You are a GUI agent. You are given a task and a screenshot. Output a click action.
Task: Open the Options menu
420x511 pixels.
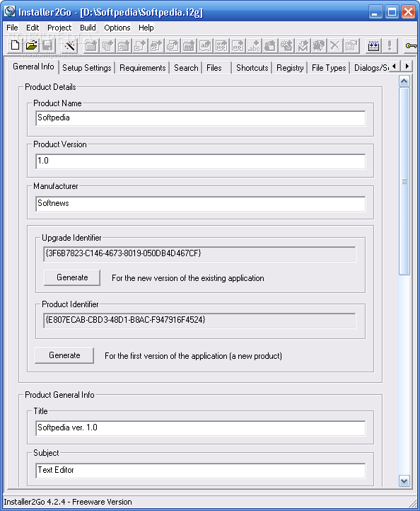click(x=117, y=28)
